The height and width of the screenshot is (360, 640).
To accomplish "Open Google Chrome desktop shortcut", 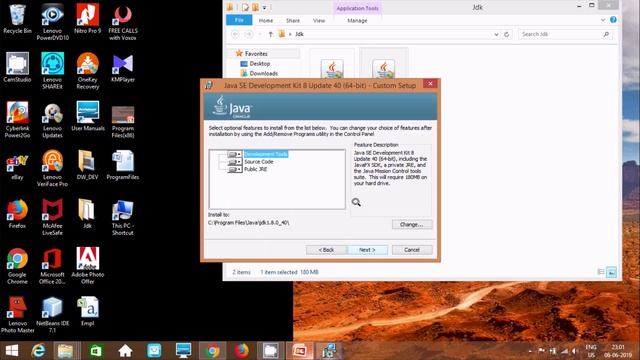I will coord(17,266).
